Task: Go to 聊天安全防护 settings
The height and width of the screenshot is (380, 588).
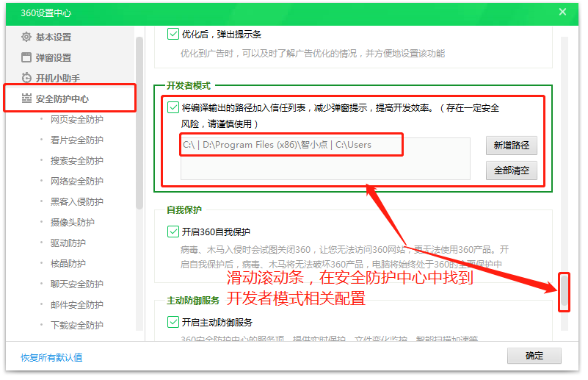Action: [77, 284]
